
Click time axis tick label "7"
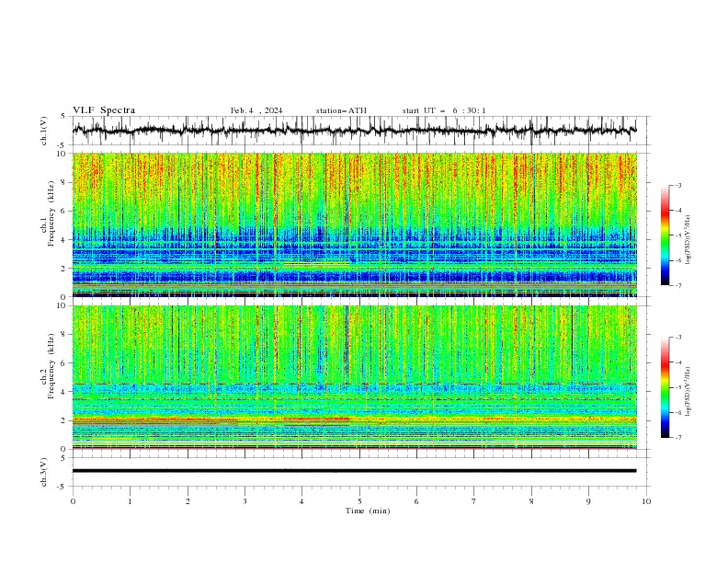point(474,501)
